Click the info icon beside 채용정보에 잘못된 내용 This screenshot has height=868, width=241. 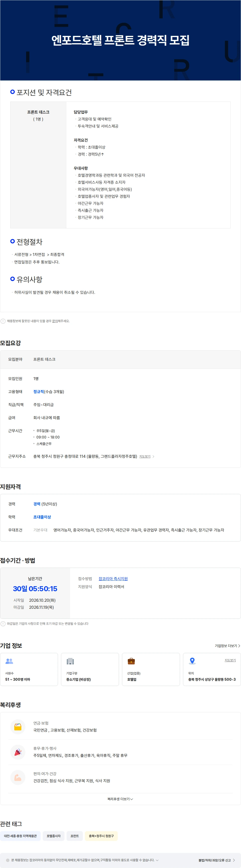[x=3, y=321]
